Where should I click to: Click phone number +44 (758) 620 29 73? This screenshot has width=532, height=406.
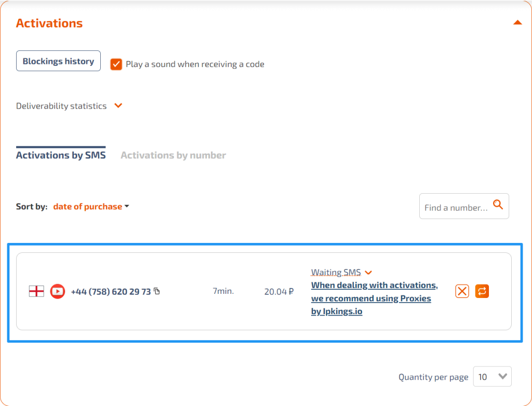111,292
